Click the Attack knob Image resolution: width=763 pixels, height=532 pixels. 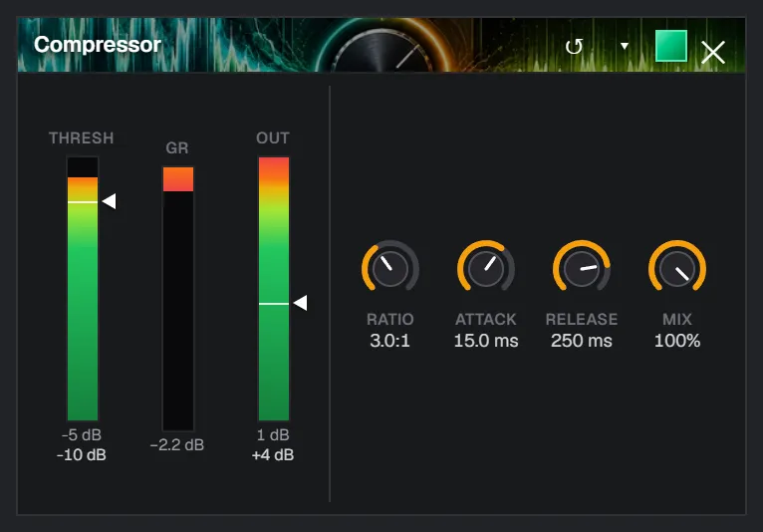486,267
